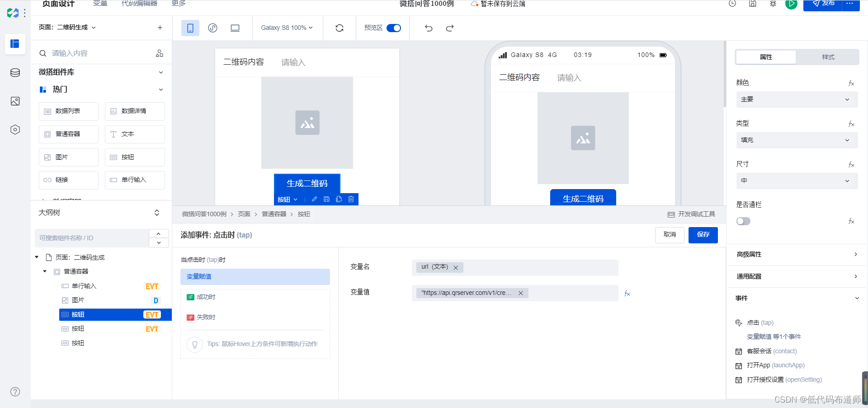Open the data source sidebar icon

coord(15,73)
